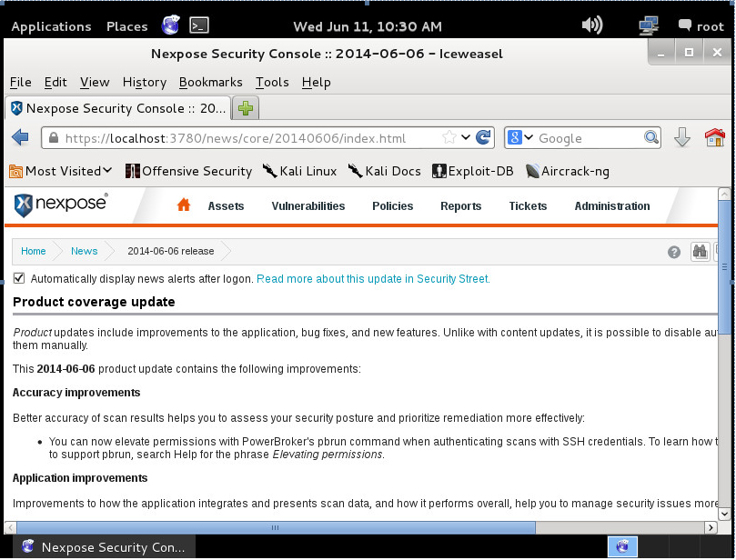Show the URL bar history dropdown arrow
Screen dimensions: 736x560
coord(466,138)
